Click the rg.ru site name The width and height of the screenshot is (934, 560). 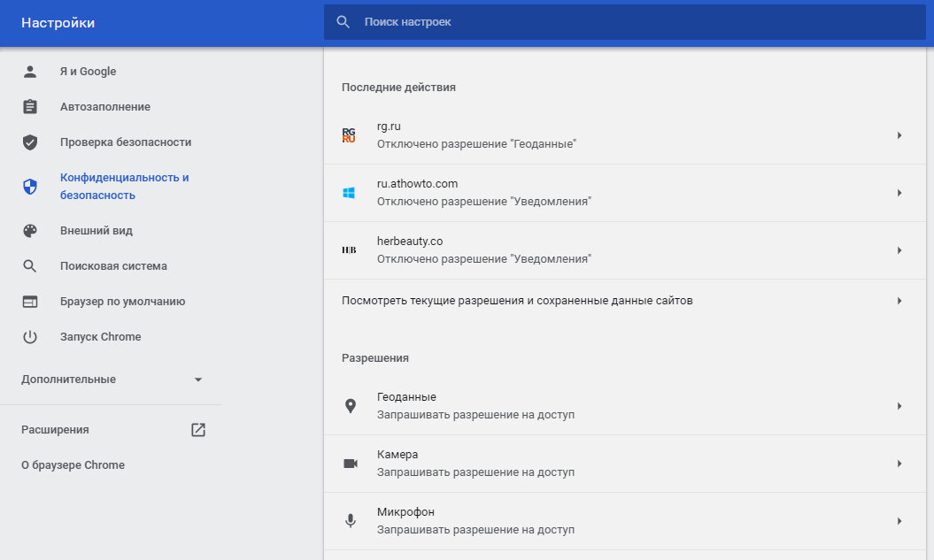[x=389, y=127]
